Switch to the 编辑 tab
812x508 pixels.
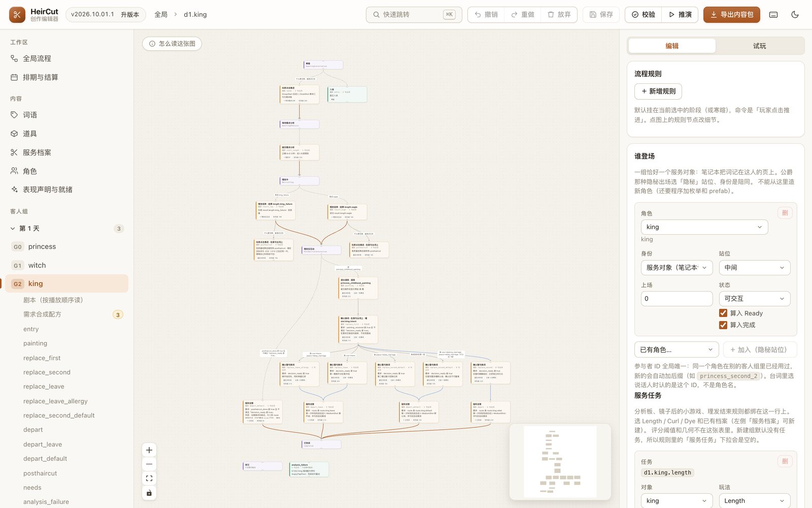click(x=672, y=46)
